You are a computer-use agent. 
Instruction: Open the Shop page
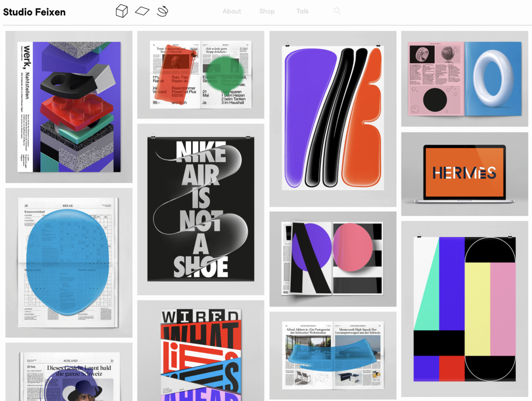(x=267, y=11)
